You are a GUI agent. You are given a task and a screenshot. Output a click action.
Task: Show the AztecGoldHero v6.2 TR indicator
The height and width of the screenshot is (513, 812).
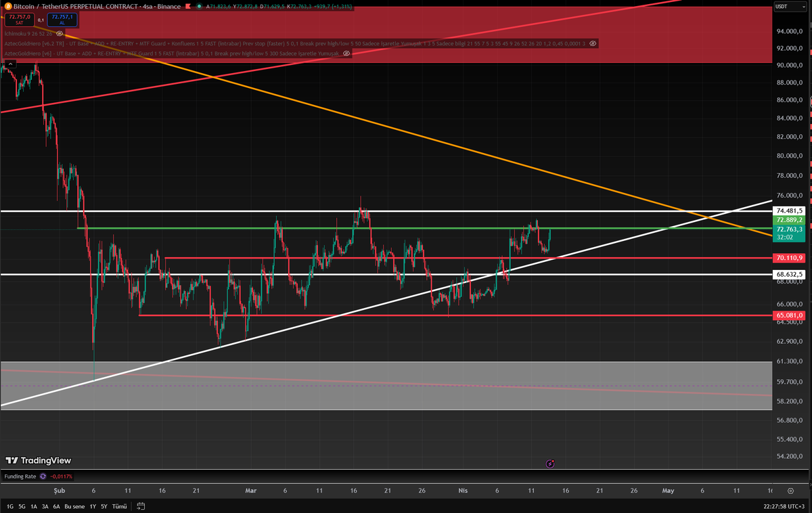click(x=593, y=43)
